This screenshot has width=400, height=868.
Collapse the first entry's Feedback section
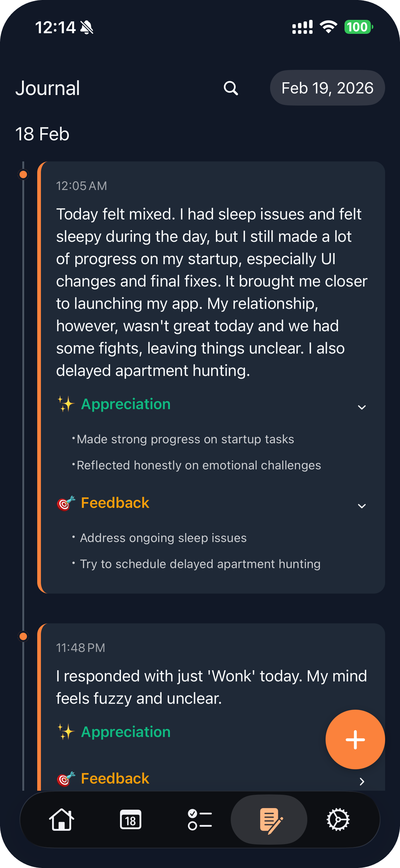(x=362, y=506)
